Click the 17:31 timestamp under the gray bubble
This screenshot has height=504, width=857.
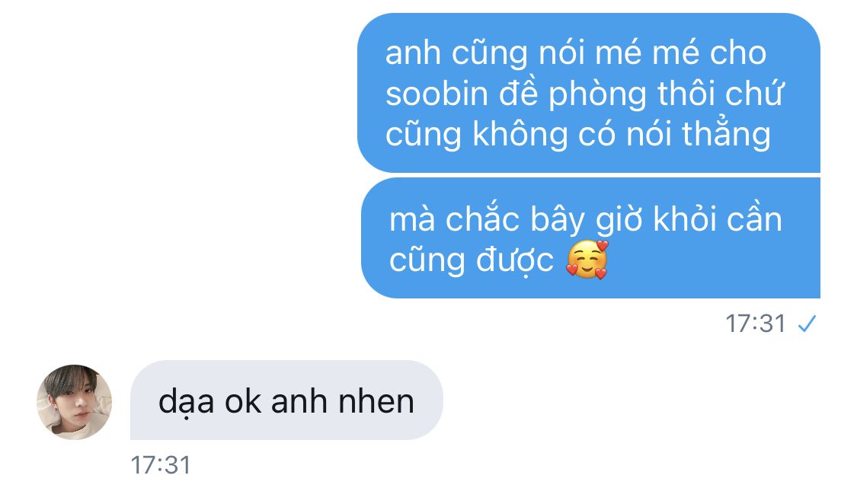[161, 465]
